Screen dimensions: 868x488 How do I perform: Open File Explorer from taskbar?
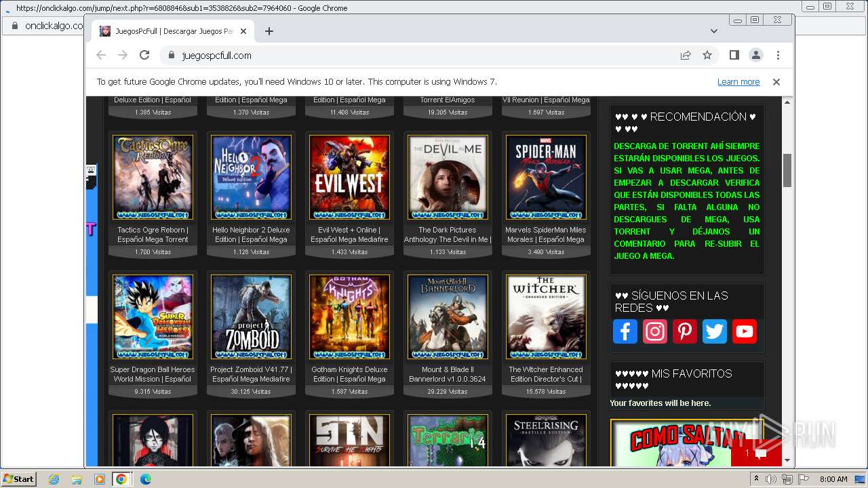[77, 479]
